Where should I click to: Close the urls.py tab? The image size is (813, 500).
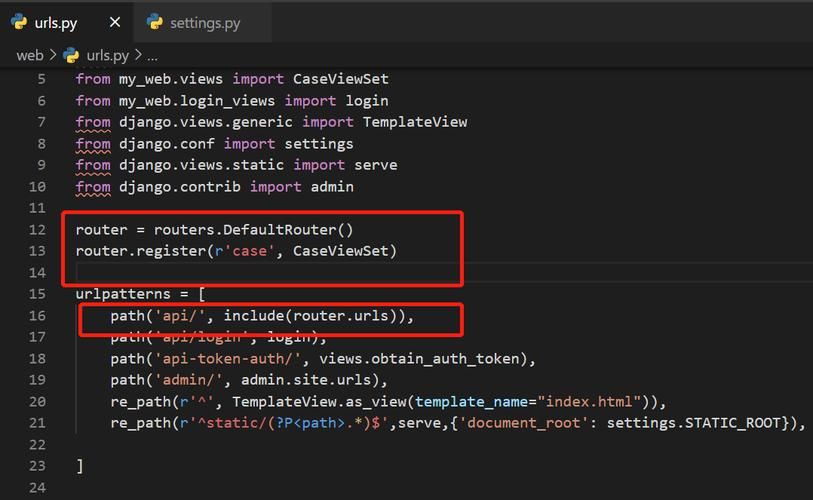click(x=115, y=22)
